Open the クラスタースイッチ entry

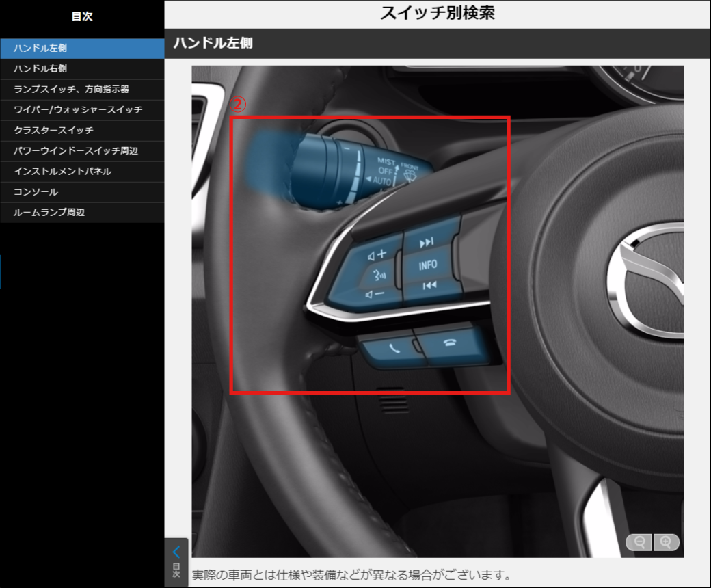[53, 131]
